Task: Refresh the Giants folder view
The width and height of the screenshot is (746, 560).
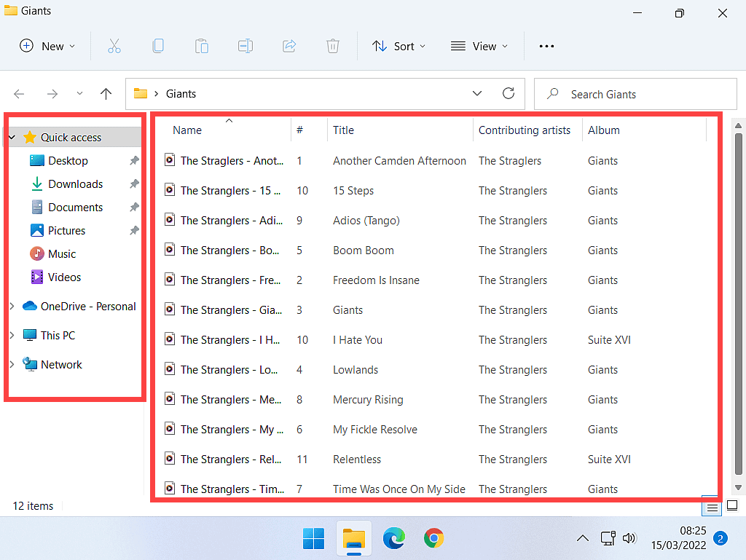Action: click(509, 93)
